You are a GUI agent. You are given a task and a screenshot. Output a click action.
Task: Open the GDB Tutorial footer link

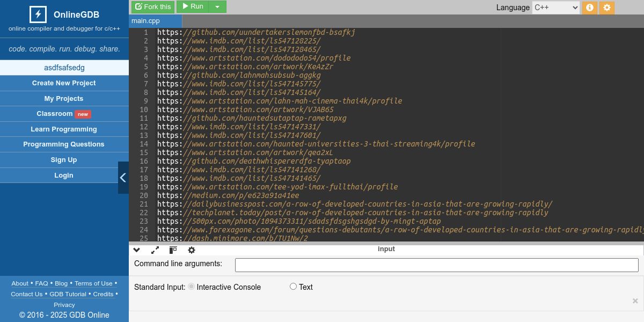point(68,294)
